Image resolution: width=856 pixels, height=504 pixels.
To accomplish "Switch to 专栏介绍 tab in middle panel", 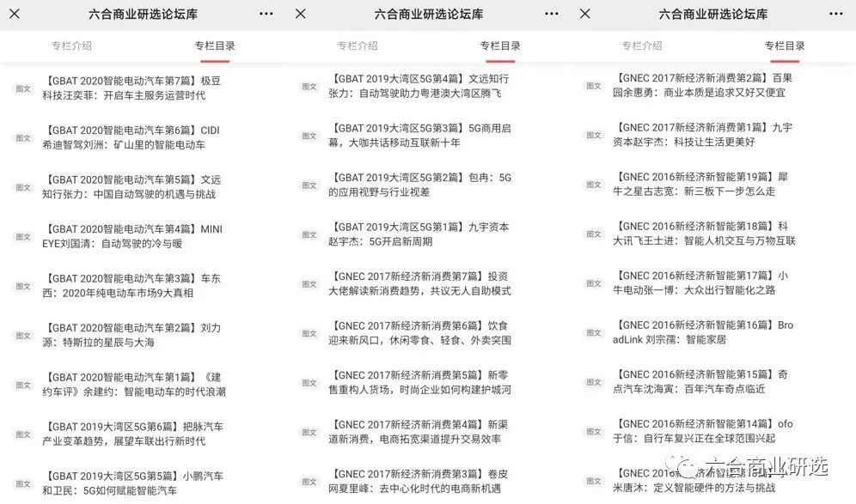I will (357, 46).
